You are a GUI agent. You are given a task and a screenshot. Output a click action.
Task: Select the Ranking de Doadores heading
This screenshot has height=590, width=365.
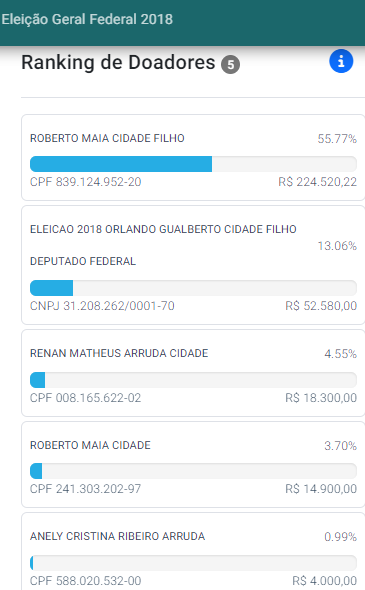click(118, 62)
